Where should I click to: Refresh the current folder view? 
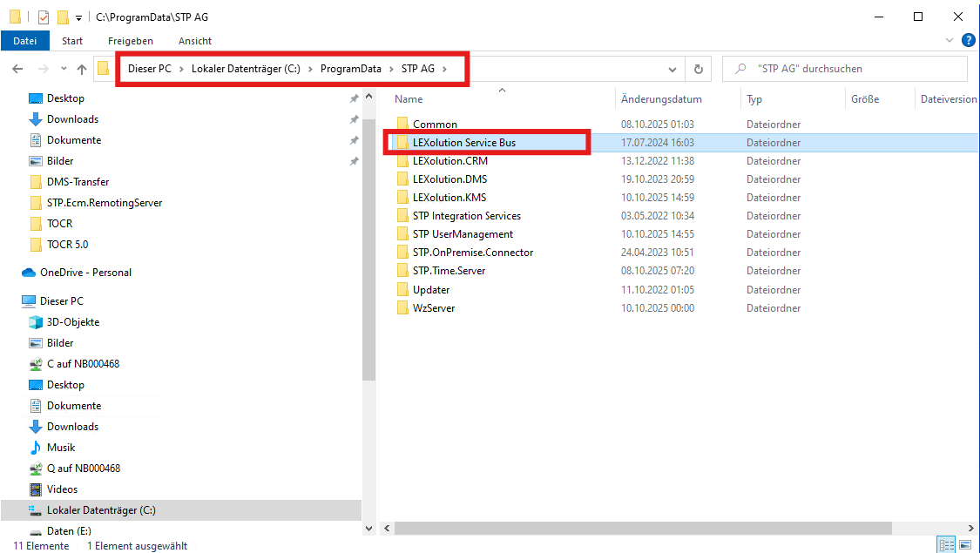pyautogui.click(x=698, y=69)
